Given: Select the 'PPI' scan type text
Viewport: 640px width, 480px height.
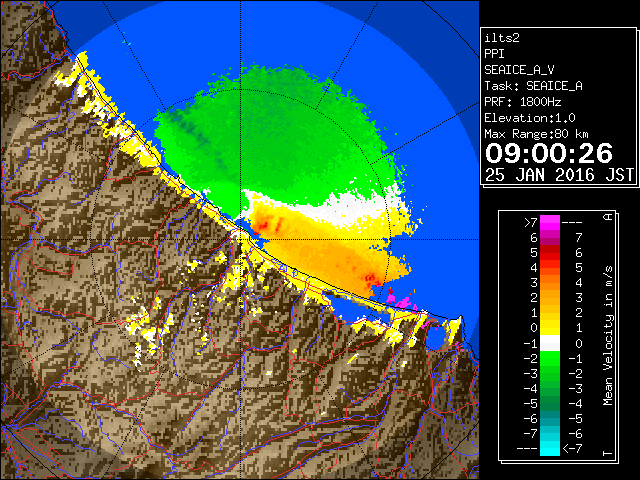Looking at the screenshot, I should point(494,54).
